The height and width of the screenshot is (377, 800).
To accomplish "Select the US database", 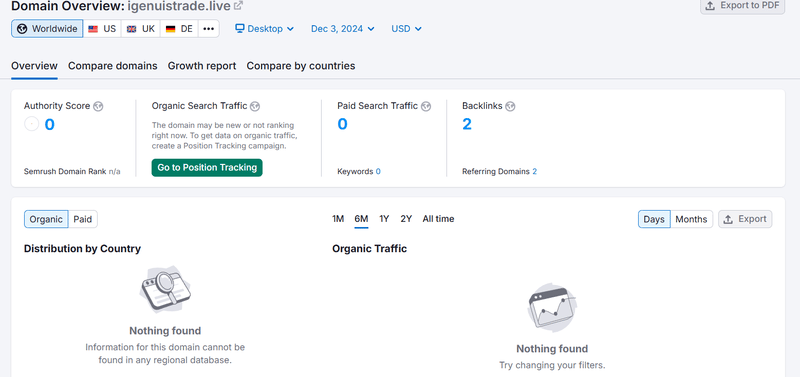I will click(102, 29).
